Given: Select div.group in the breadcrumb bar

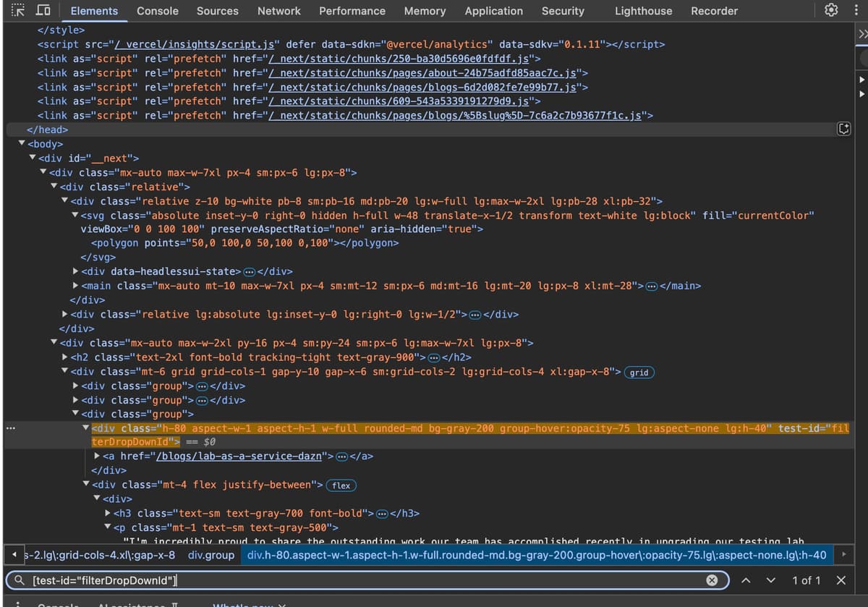Looking at the screenshot, I should (210, 555).
